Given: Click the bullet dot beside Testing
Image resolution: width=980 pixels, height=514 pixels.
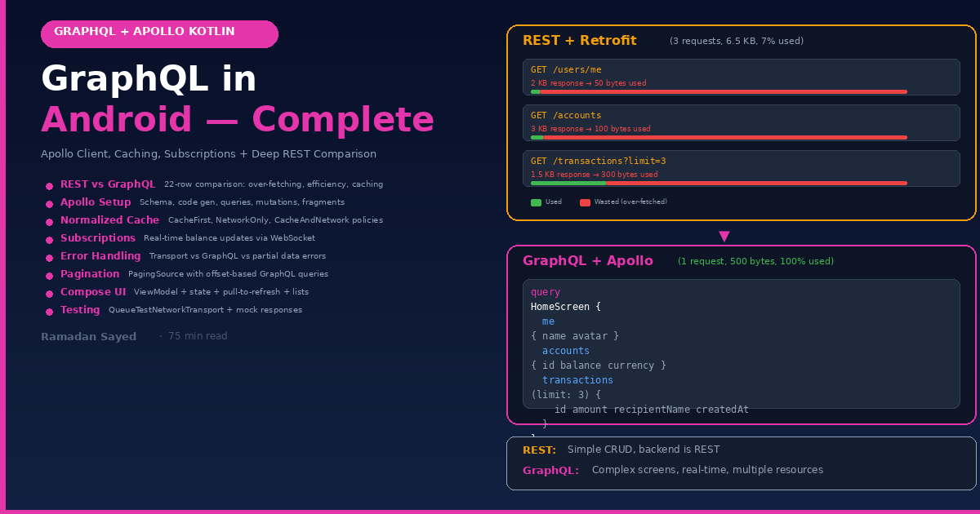Looking at the screenshot, I should 49,312.
